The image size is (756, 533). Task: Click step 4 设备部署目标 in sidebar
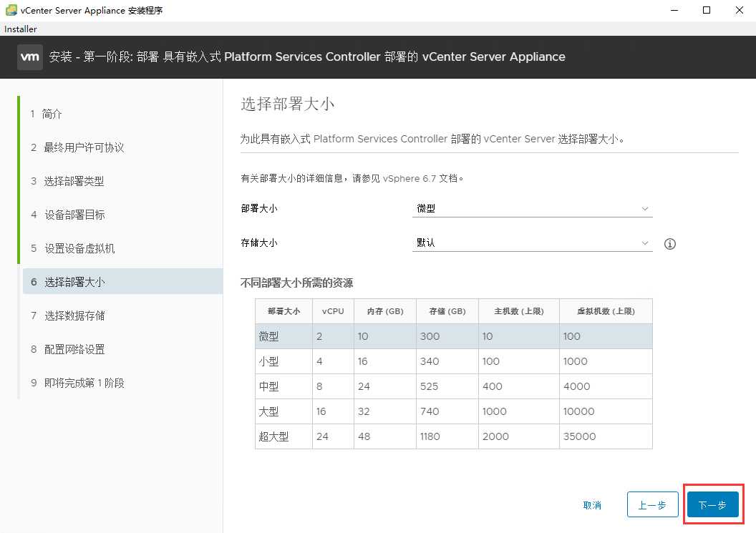point(72,215)
